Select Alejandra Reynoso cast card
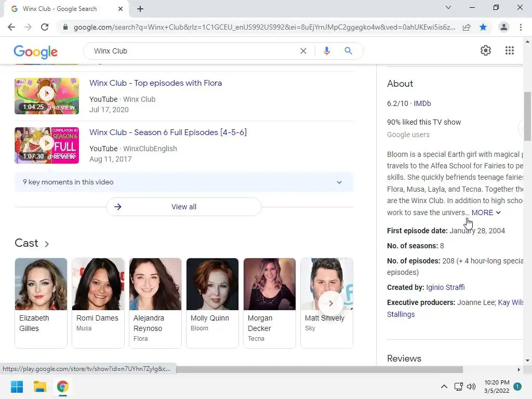 [x=155, y=303]
